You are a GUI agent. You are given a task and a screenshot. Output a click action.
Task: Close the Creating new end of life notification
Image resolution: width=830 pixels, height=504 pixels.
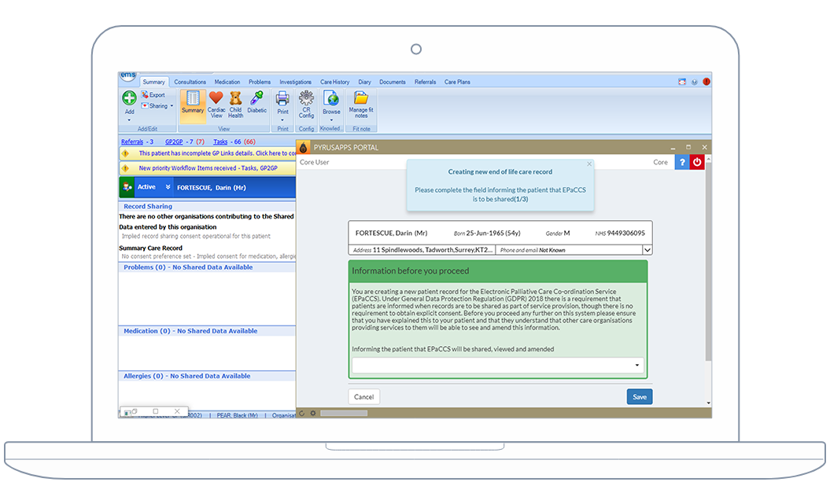coord(589,164)
